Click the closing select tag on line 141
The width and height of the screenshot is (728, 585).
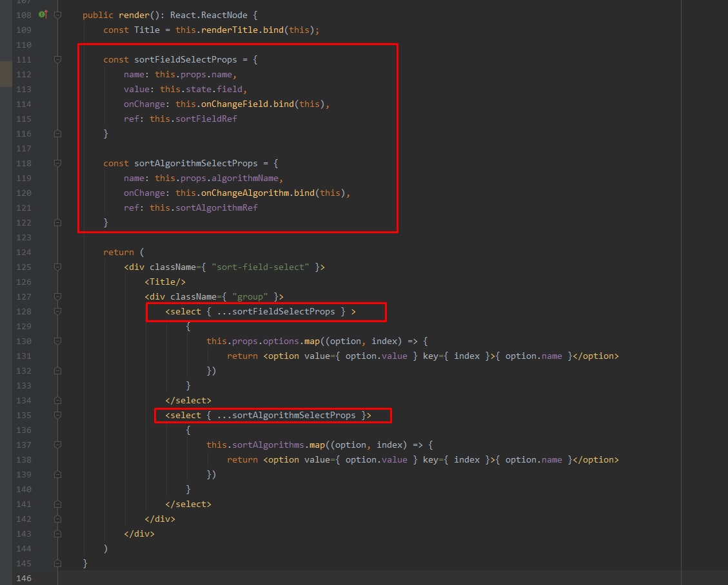coord(188,504)
